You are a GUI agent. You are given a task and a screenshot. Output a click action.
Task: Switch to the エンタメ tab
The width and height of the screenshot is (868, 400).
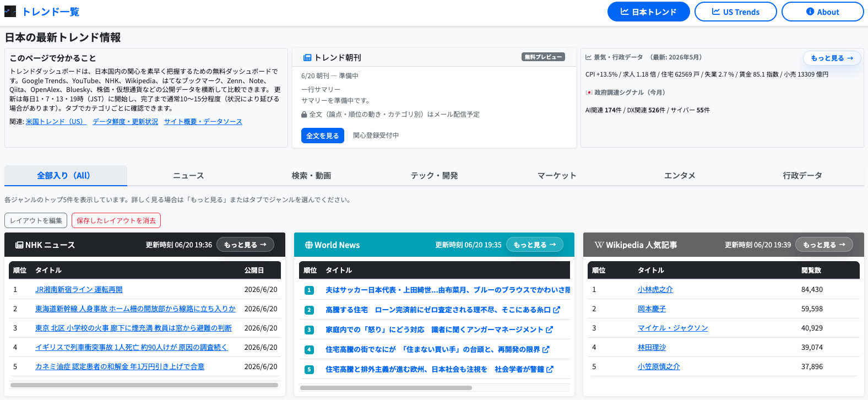[x=680, y=175]
